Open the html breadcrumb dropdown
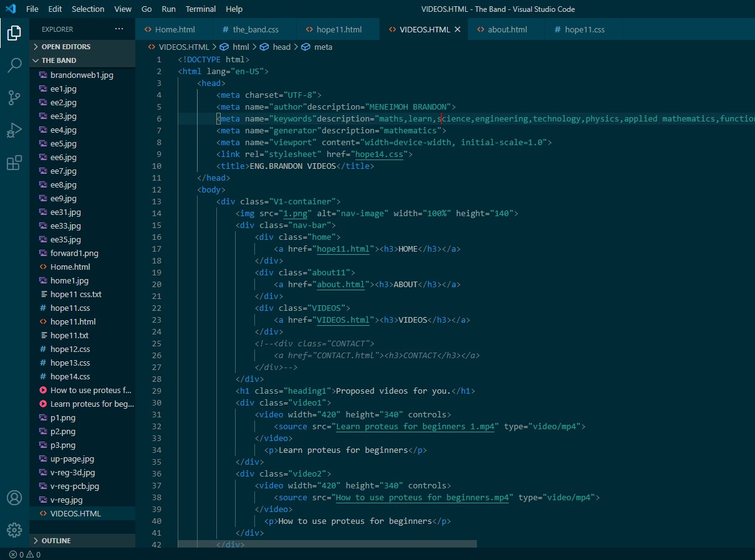Viewport: 755px width, 560px height. 241,47
